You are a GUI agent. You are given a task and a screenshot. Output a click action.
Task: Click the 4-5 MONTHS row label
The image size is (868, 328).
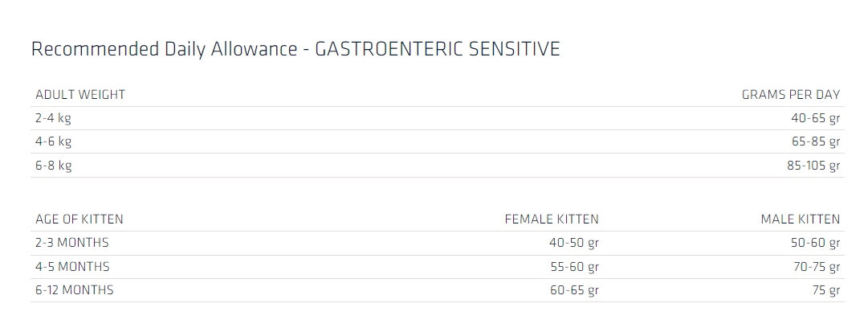pyautogui.click(x=72, y=267)
